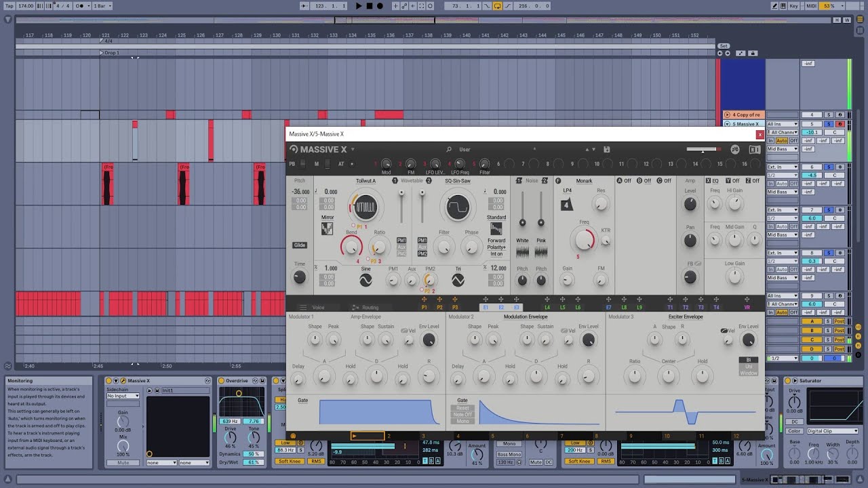Image resolution: width=868 pixels, height=488 pixels.
Task: Click Reset gate mode button
Action: [463, 408]
